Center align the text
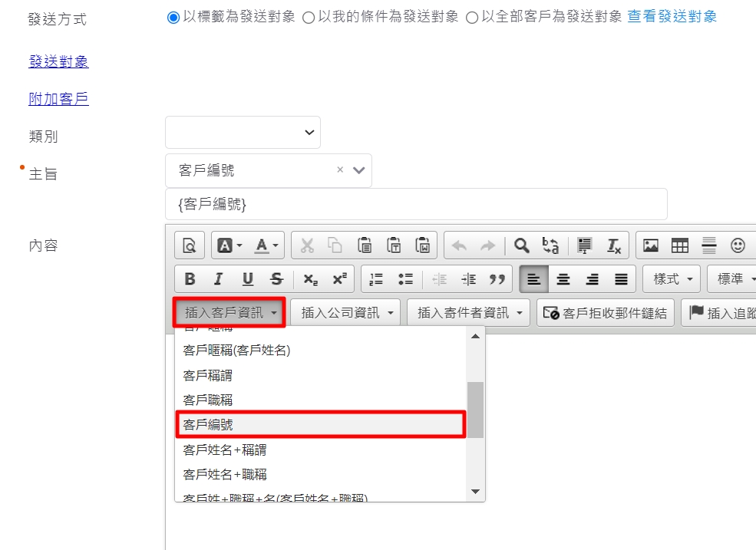Viewport: 756px width, 550px height. (563, 279)
